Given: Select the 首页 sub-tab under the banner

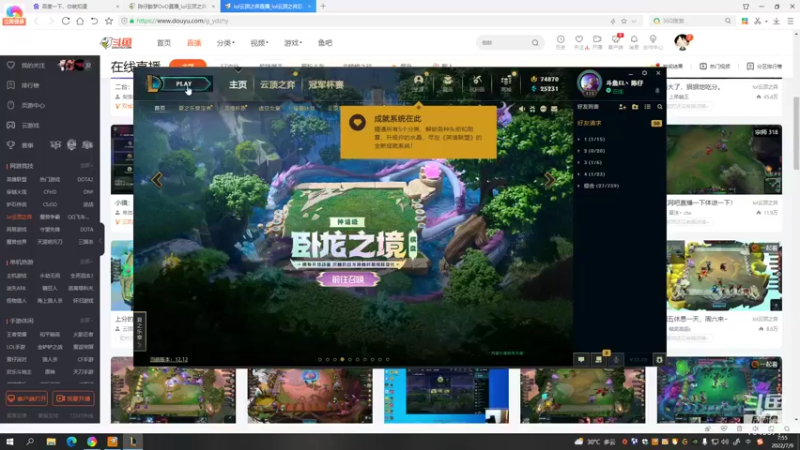Looking at the screenshot, I should point(160,108).
